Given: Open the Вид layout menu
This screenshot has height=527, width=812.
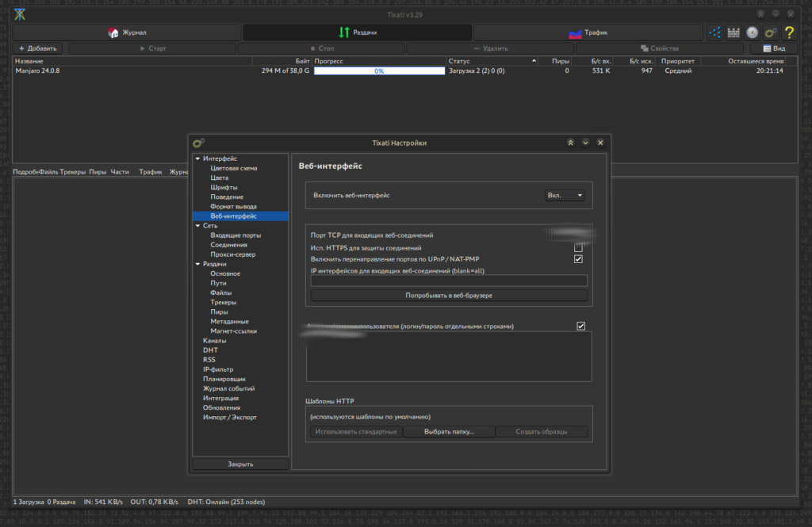Looking at the screenshot, I should 774,48.
